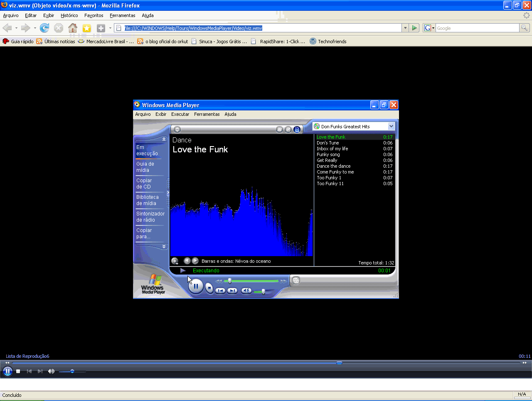Image resolution: width=532 pixels, height=401 pixels.
Task: Toggle the playlist pane icon in Media Player
Action: (x=297, y=130)
